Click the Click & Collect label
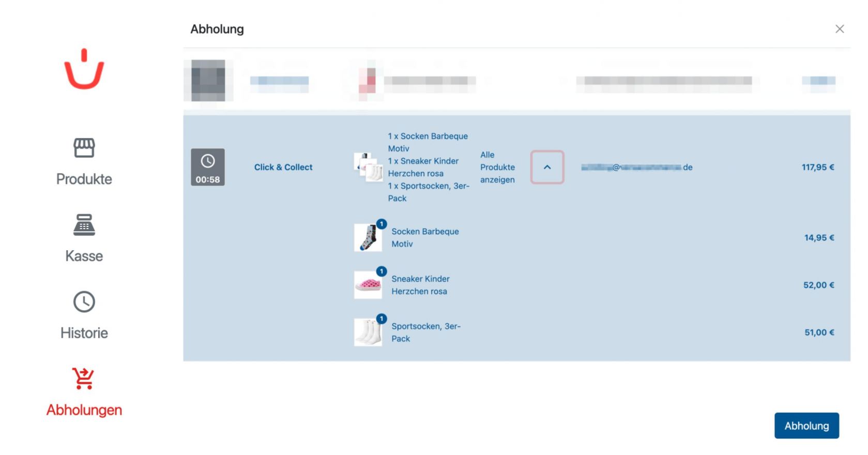 [283, 167]
